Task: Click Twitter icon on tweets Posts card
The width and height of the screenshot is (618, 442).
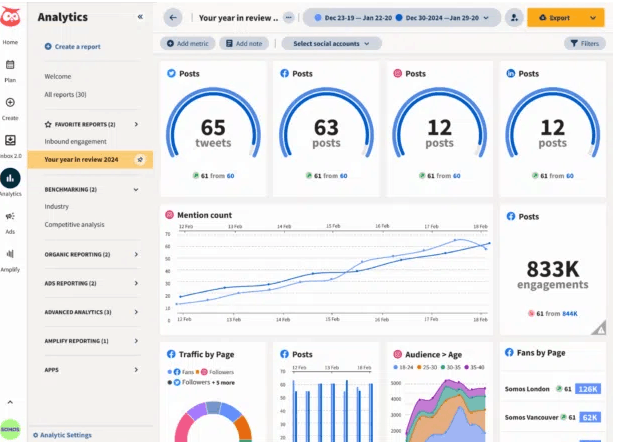Action: pyautogui.click(x=171, y=73)
